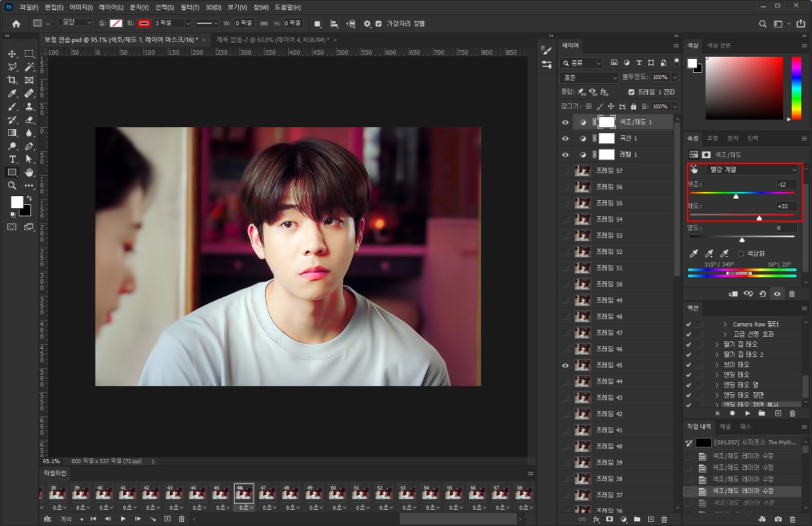Click the Magic Wand tool
This screenshot has width=812, height=526.
(29, 67)
